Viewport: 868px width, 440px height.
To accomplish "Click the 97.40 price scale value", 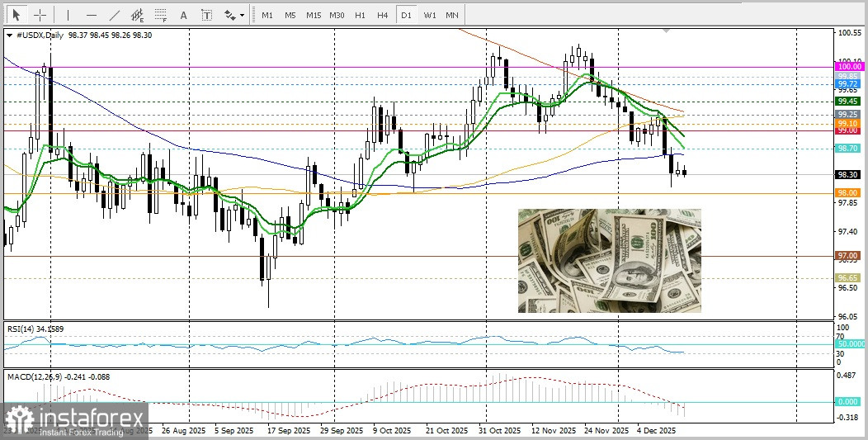I will 848,232.
